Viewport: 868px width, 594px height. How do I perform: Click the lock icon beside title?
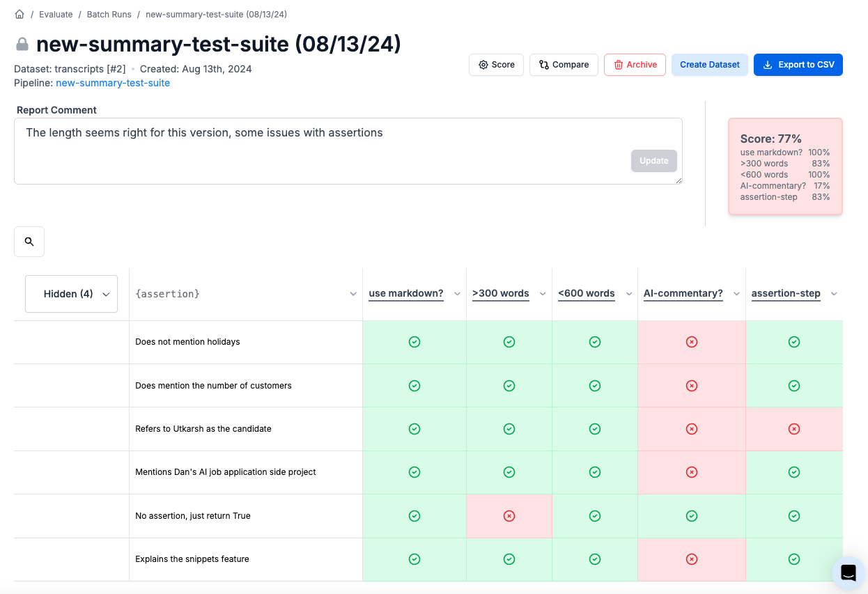[x=22, y=45]
